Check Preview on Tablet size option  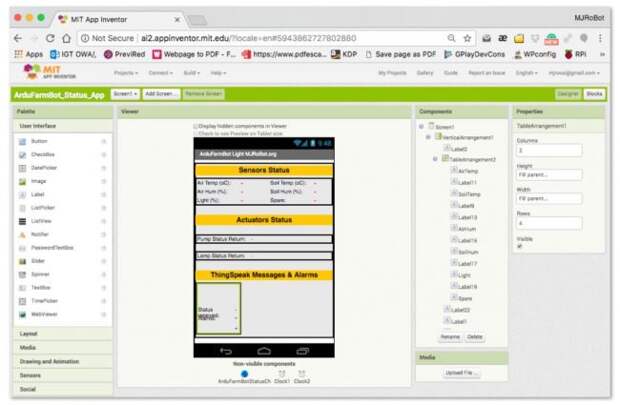195,134
